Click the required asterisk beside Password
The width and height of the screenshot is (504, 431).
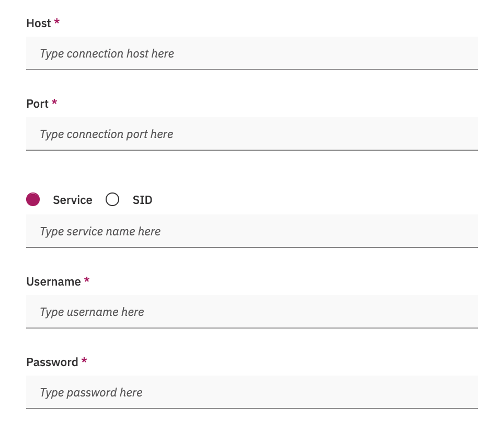pyautogui.click(x=84, y=361)
